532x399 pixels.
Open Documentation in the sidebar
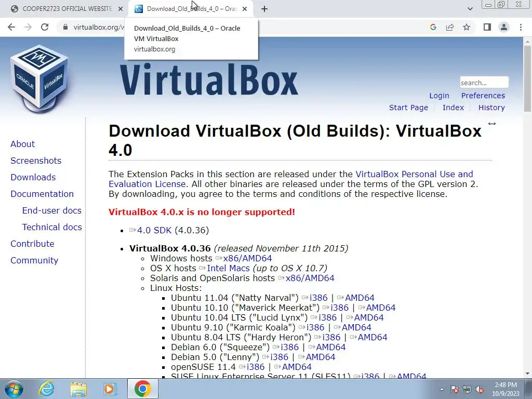pyautogui.click(x=42, y=194)
